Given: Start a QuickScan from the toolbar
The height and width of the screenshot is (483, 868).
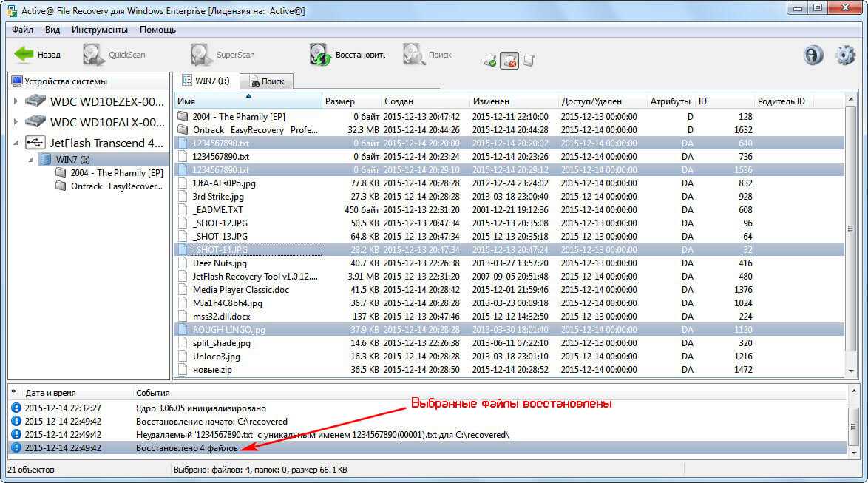Looking at the screenshot, I should point(114,55).
